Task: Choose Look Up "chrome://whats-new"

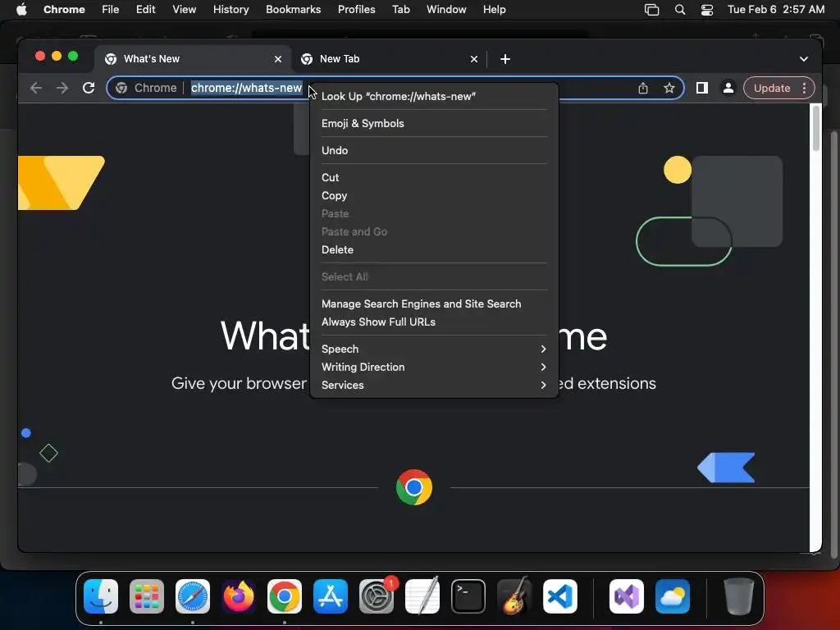Action: click(434, 97)
